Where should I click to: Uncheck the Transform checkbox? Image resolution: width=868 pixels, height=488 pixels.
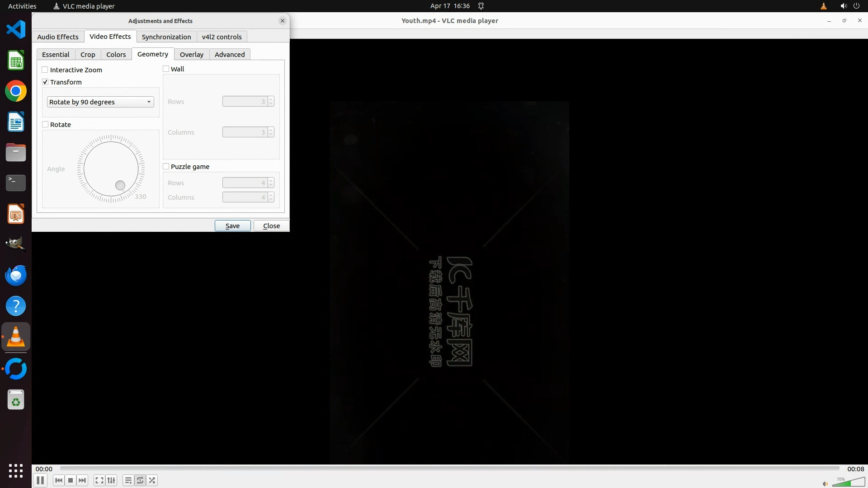click(x=45, y=82)
